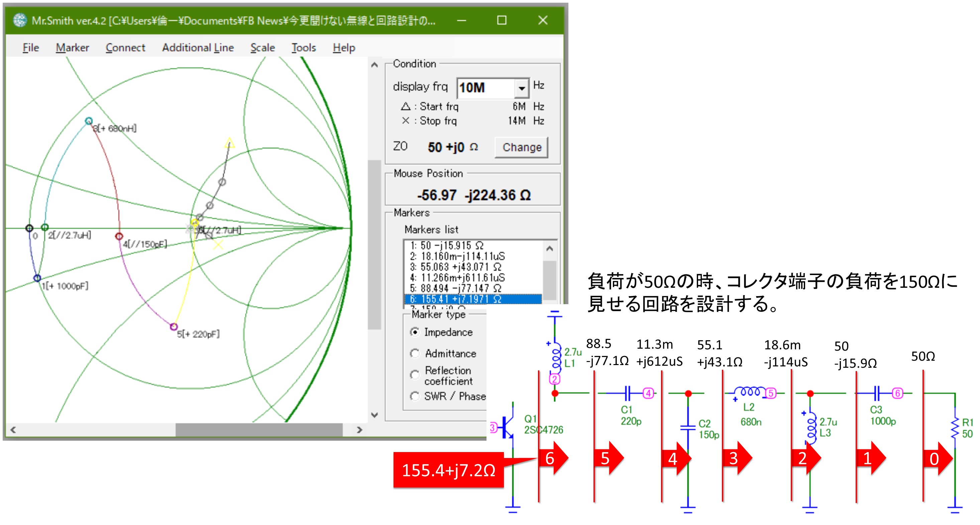Click the Start frq 6M value
This screenshot has height=525, width=980.
[x=519, y=106]
